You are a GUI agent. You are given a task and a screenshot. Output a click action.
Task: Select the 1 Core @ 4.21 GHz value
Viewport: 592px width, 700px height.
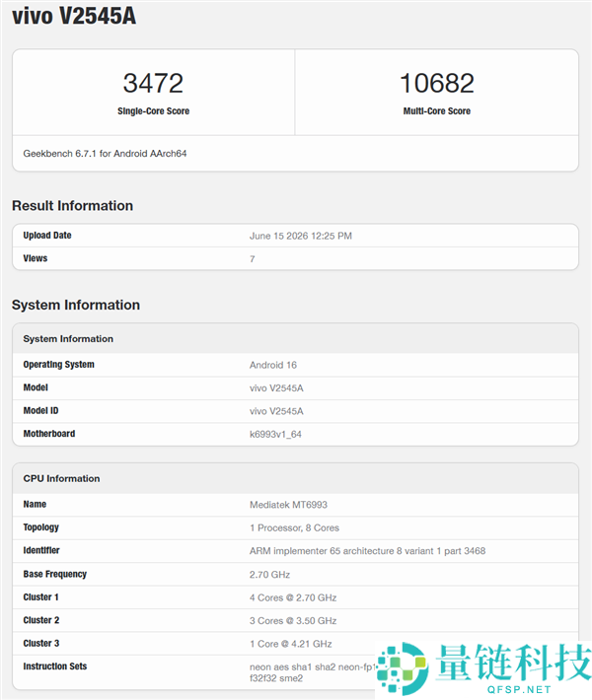pos(290,644)
